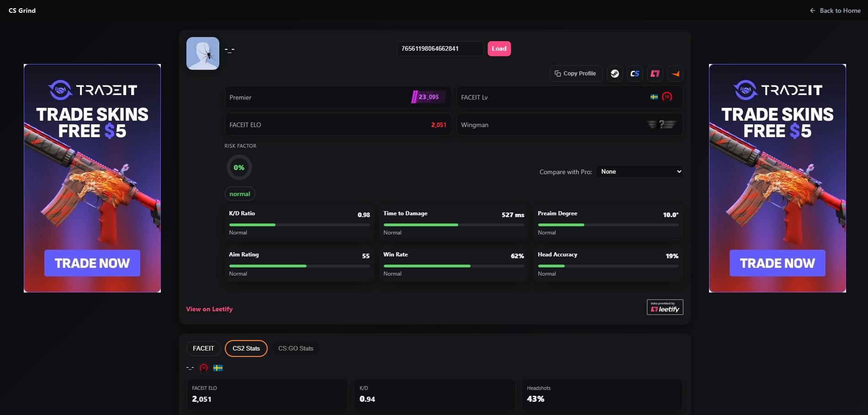The height and width of the screenshot is (415, 868).
Task: Click the Sweden flag in FACEIT Lv row
Action: point(654,97)
